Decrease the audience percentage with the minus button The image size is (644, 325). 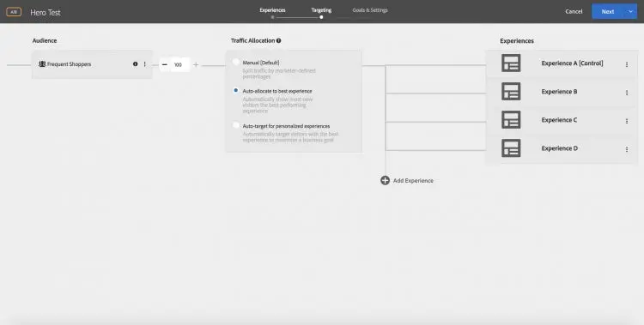[165, 65]
